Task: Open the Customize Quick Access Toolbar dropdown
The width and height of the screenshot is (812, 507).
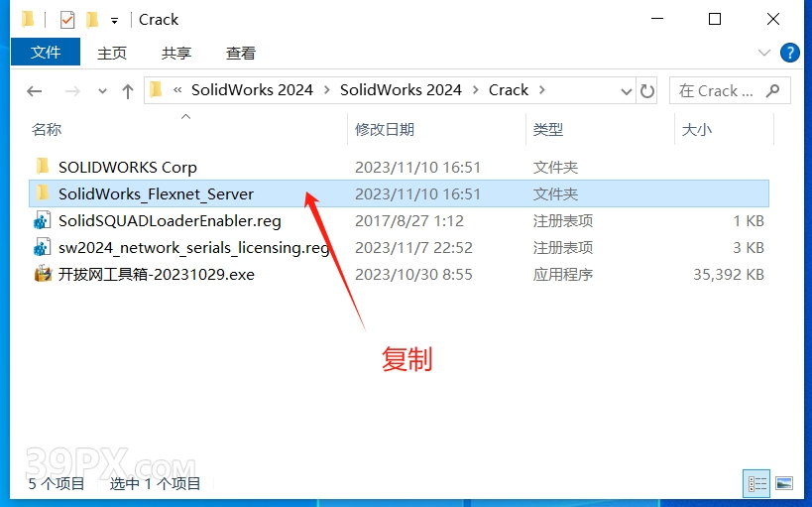Action: (114, 21)
